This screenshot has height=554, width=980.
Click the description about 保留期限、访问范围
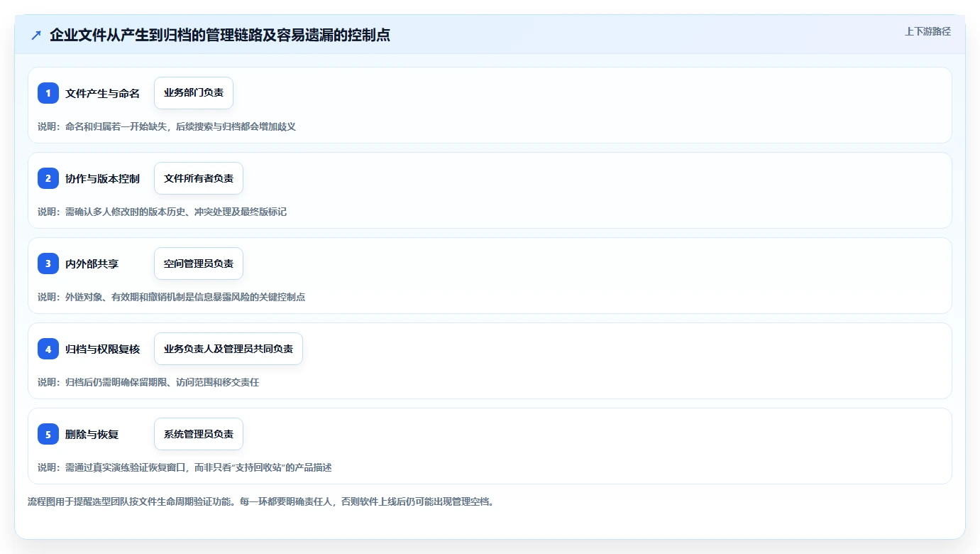148,382
